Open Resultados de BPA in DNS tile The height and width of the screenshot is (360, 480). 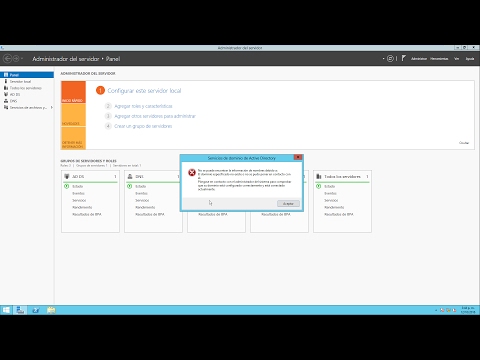click(x=150, y=214)
